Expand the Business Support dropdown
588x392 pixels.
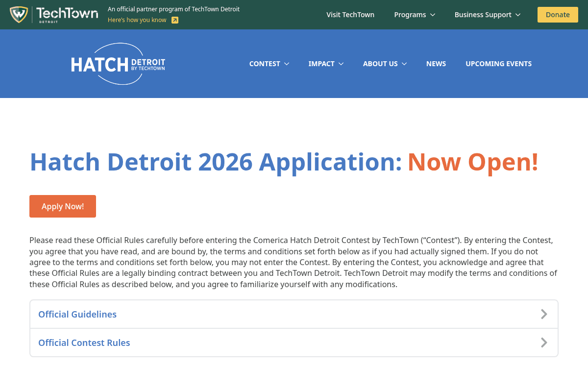coord(487,15)
